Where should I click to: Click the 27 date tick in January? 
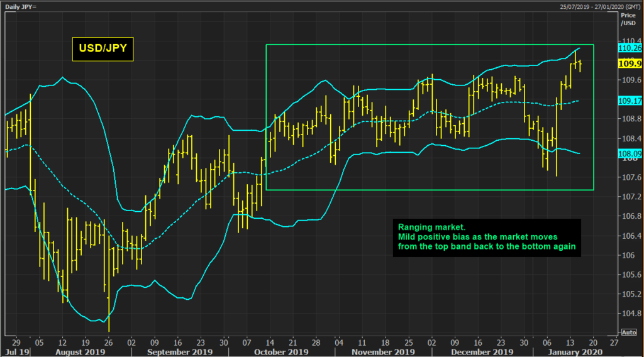614,343
